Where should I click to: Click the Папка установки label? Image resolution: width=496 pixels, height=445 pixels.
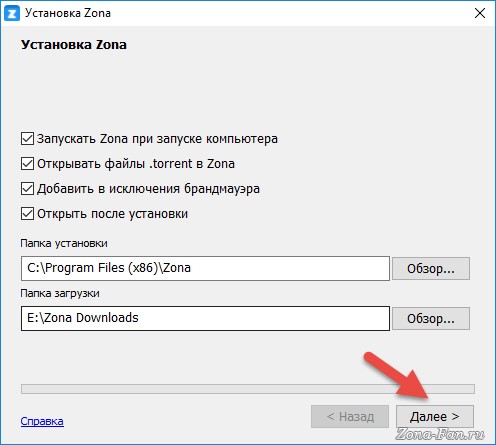(64, 243)
